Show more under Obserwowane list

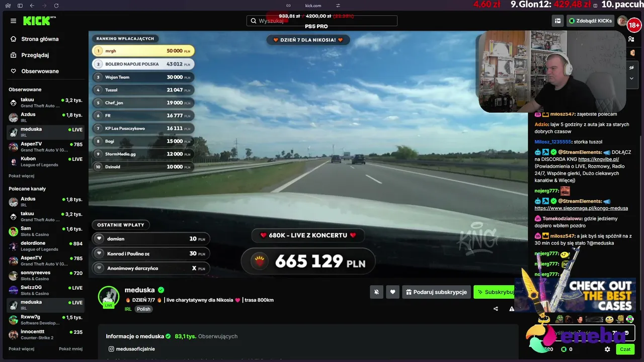(21, 176)
